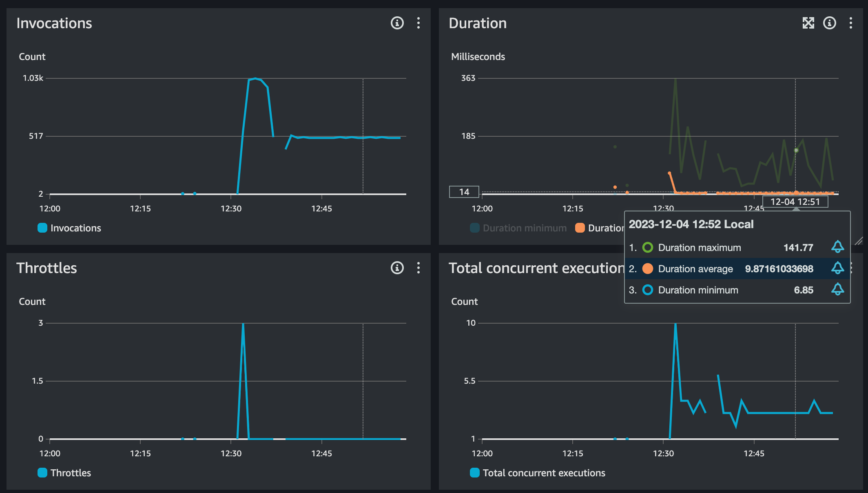Select the Duration average row in tooltip
868x493 pixels.
tap(695, 269)
